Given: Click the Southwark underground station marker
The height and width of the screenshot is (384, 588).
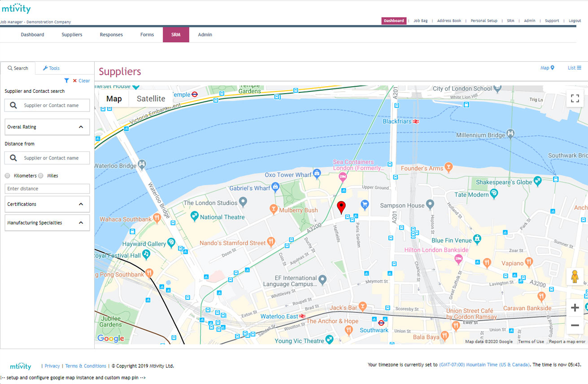Looking at the screenshot, I should click(381, 322).
